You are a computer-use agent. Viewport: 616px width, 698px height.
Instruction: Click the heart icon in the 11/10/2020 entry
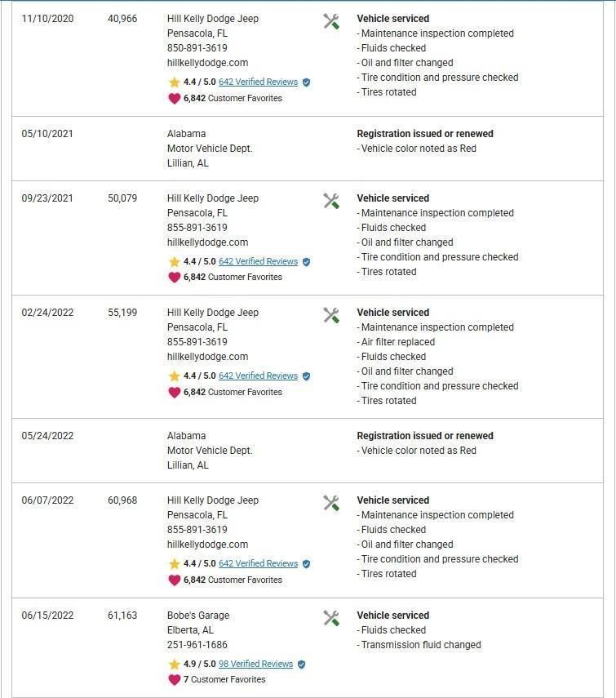(174, 98)
